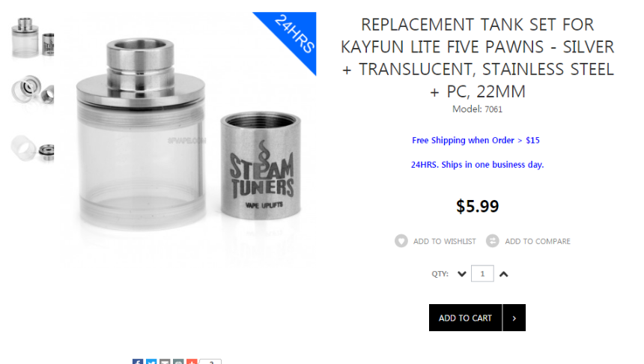644x364 pixels.
Task: Select the third thumbnail with disassembled parts
Action: (32, 148)
